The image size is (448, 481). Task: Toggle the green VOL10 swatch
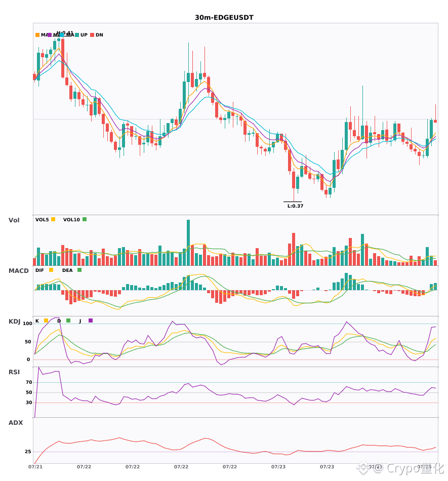(x=85, y=219)
